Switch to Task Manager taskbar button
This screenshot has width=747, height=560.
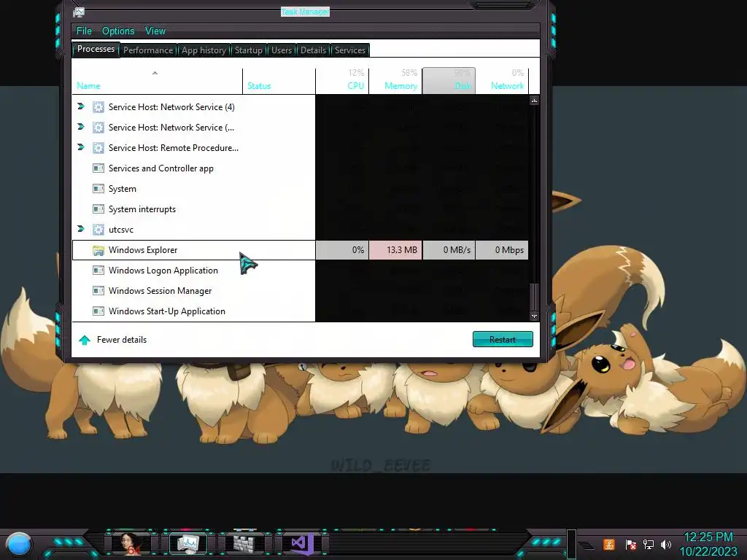click(x=188, y=543)
